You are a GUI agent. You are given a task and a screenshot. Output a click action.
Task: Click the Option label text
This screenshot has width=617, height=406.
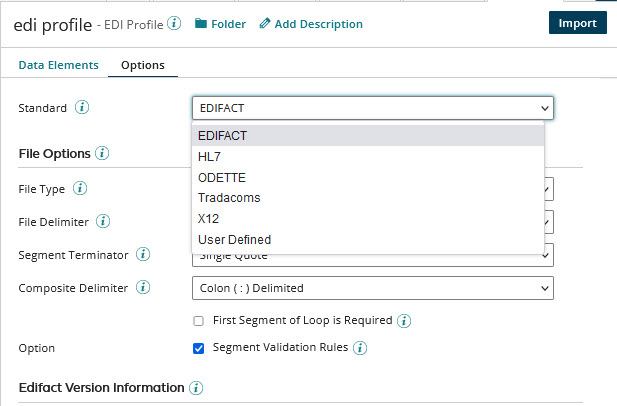click(x=37, y=348)
